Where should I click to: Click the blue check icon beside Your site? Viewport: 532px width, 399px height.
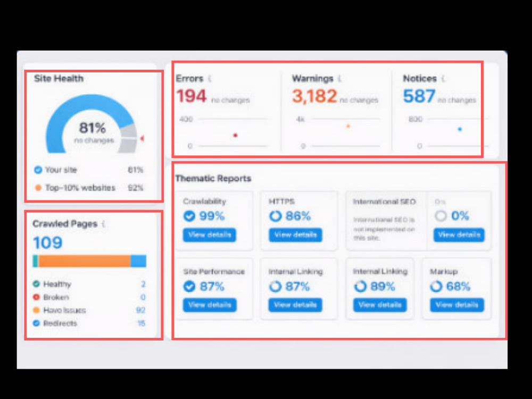(38, 170)
